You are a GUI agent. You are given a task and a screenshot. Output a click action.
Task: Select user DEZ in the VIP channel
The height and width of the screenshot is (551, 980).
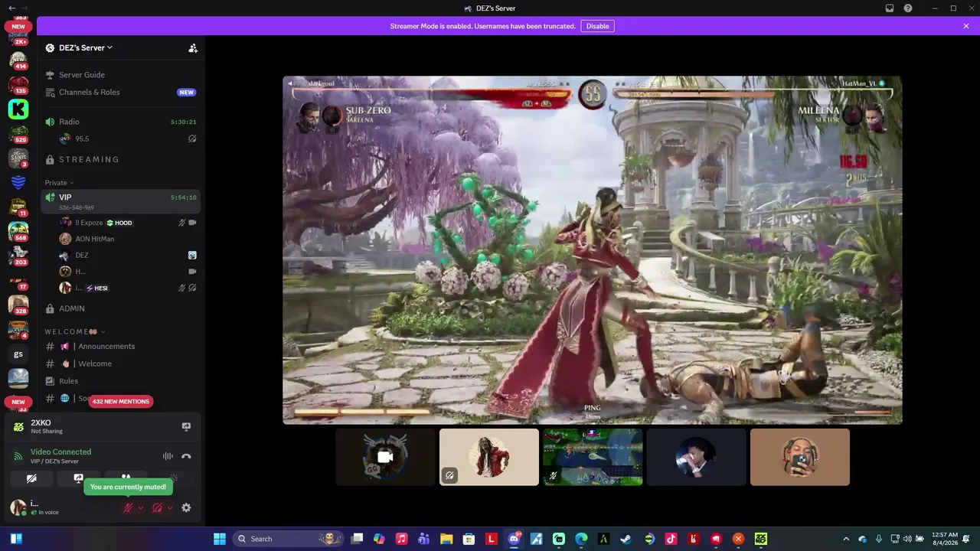(128, 255)
